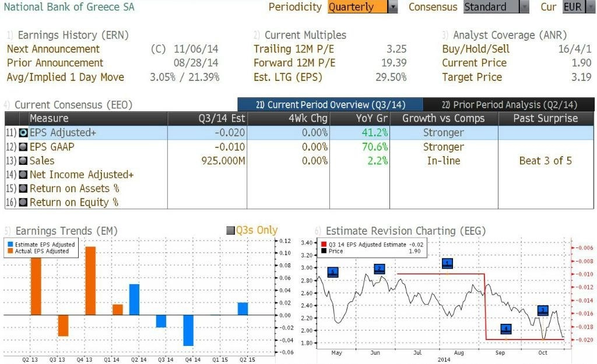Click the Buy/Hold/Sell value 16/4/1
Screen dimensions: 597x364
point(575,49)
